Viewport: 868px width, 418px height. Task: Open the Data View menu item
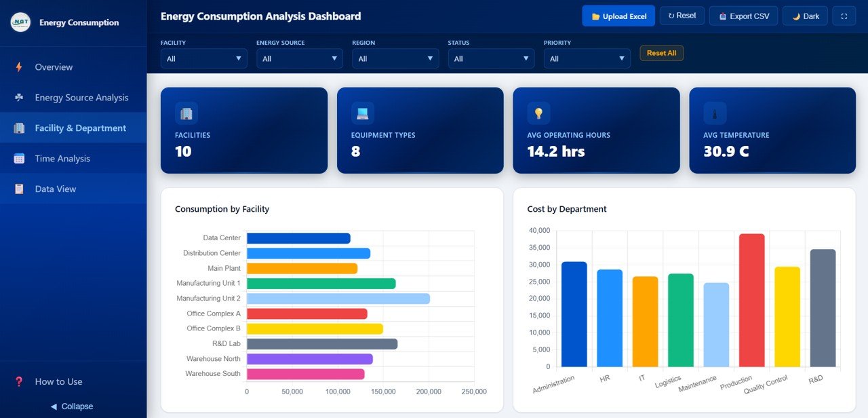click(56, 189)
